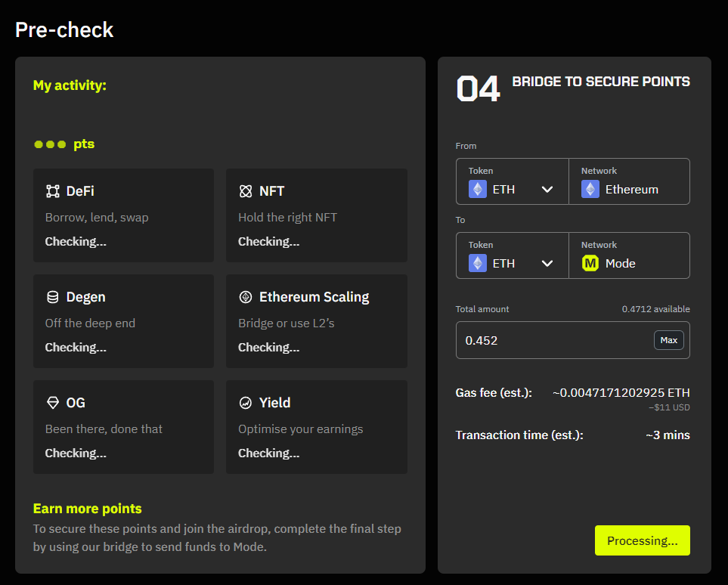The width and height of the screenshot is (728, 585).
Task: Click 'Hold the right NFT' description text
Action: coord(287,218)
